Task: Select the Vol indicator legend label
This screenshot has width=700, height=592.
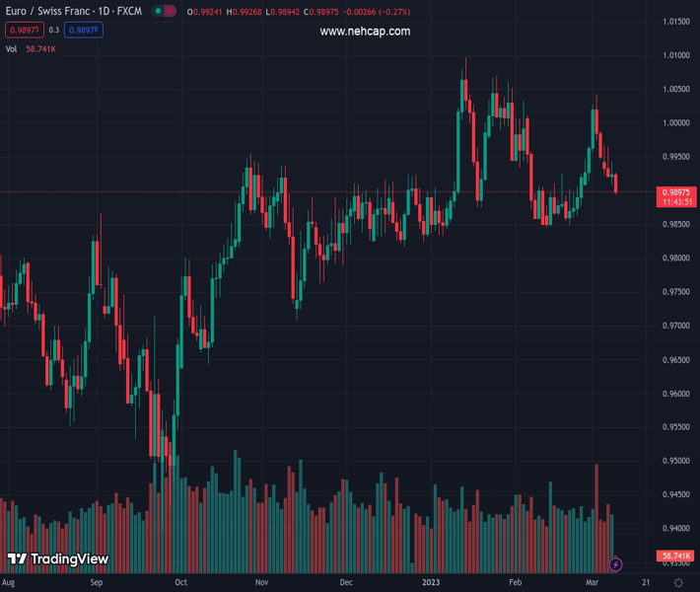Action: [x=12, y=48]
